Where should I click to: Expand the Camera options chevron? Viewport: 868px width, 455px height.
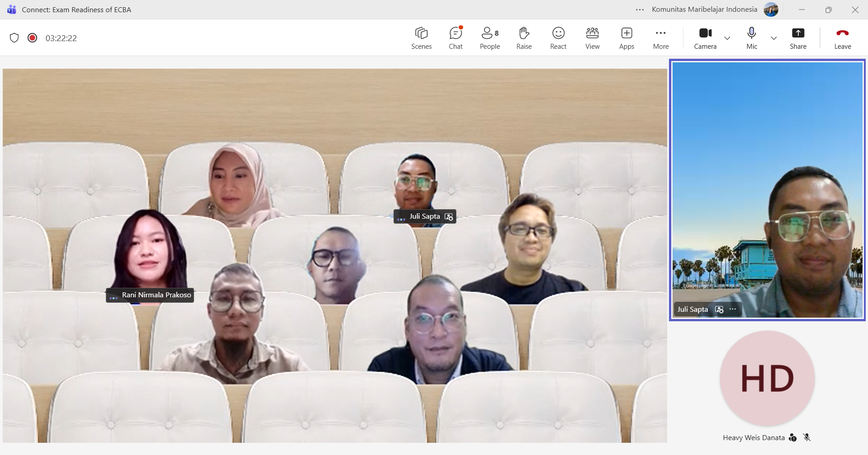click(727, 38)
